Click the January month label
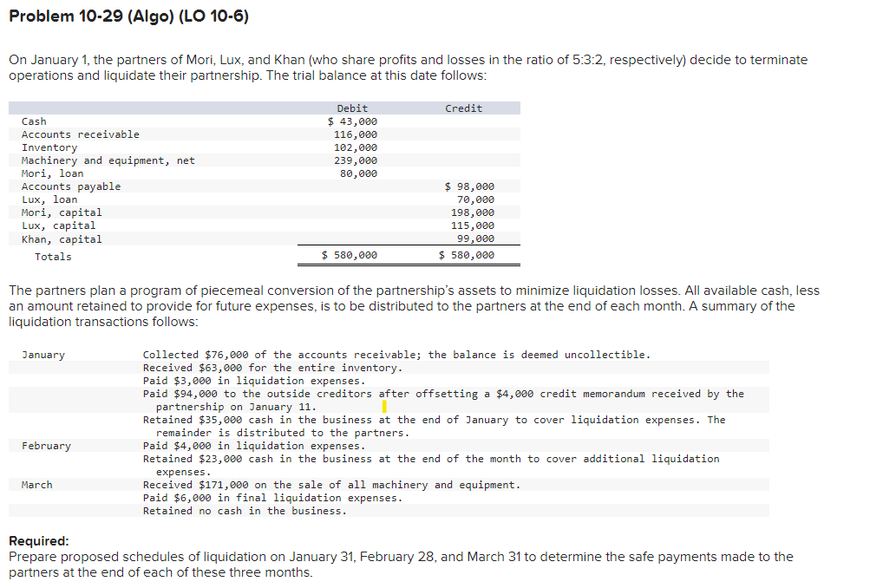The width and height of the screenshot is (896, 588). [43, 355]
